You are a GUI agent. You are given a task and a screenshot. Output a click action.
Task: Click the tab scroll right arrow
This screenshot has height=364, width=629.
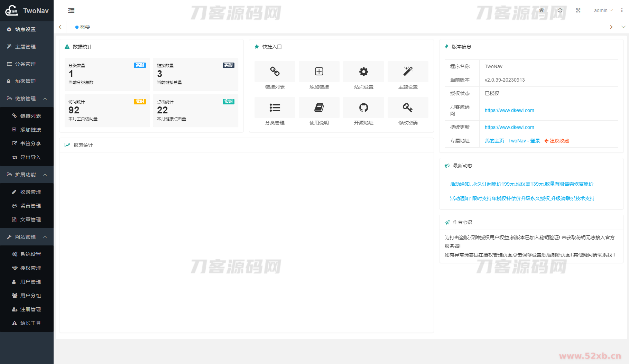click(611, 27)
